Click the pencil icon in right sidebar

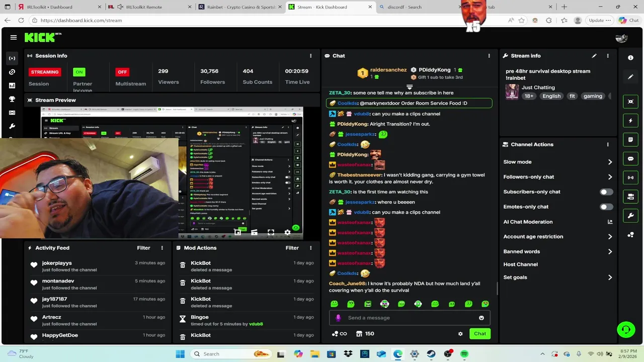630,77
